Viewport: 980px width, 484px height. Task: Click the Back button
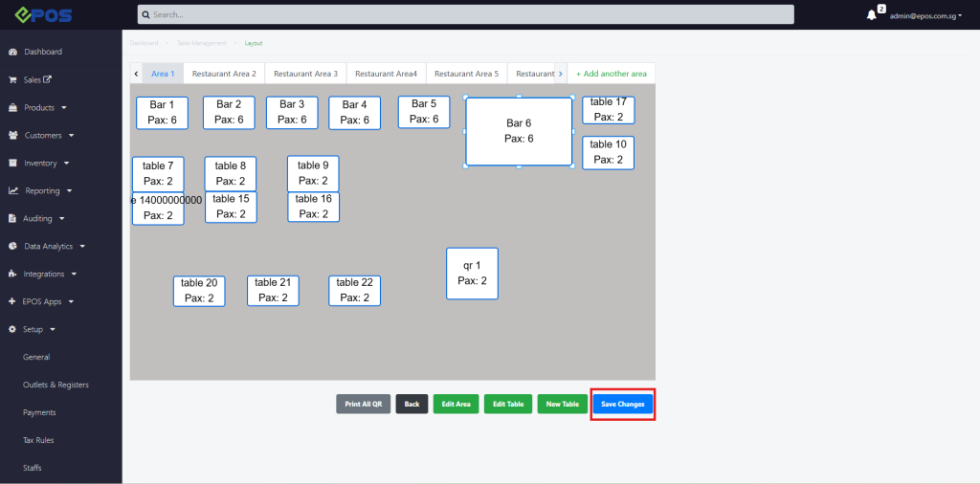click(412, 404)
